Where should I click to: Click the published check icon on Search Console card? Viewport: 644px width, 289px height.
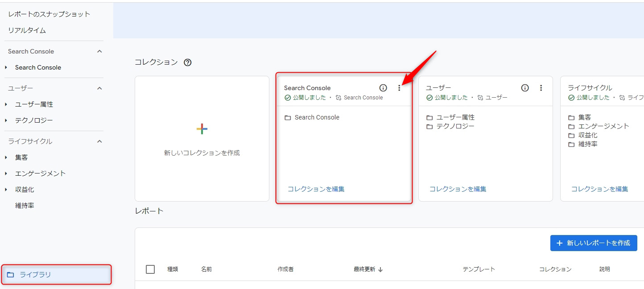[288, 98]
